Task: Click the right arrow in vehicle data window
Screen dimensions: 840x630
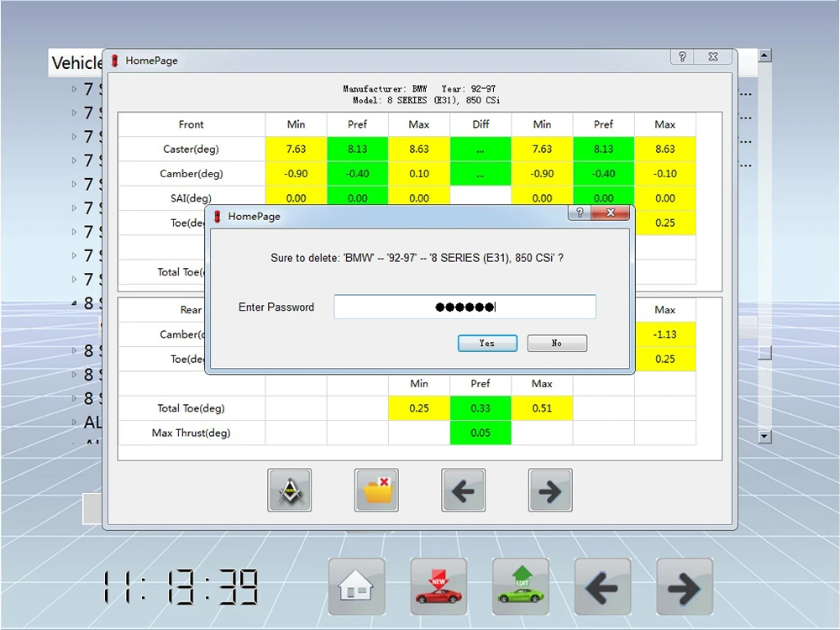Action: pos(550,491)
